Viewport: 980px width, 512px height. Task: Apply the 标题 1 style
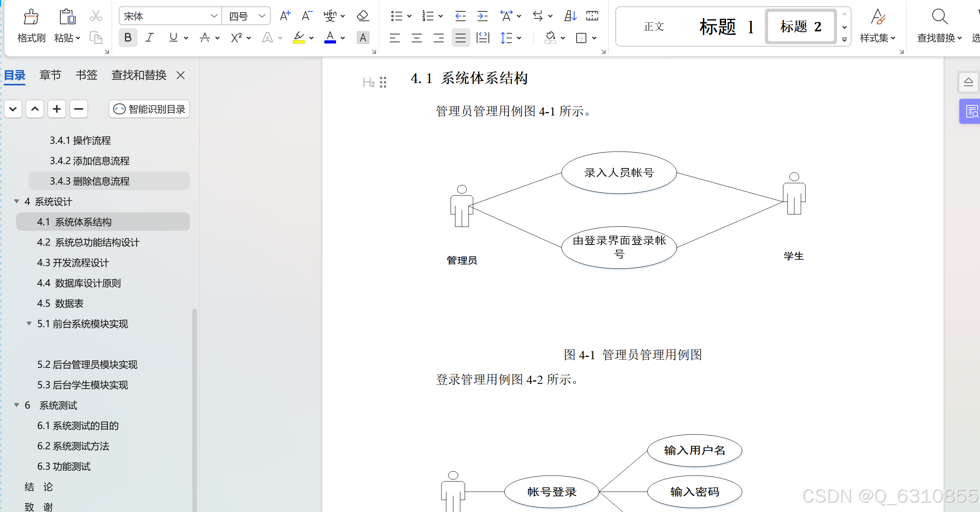(726, 27)
